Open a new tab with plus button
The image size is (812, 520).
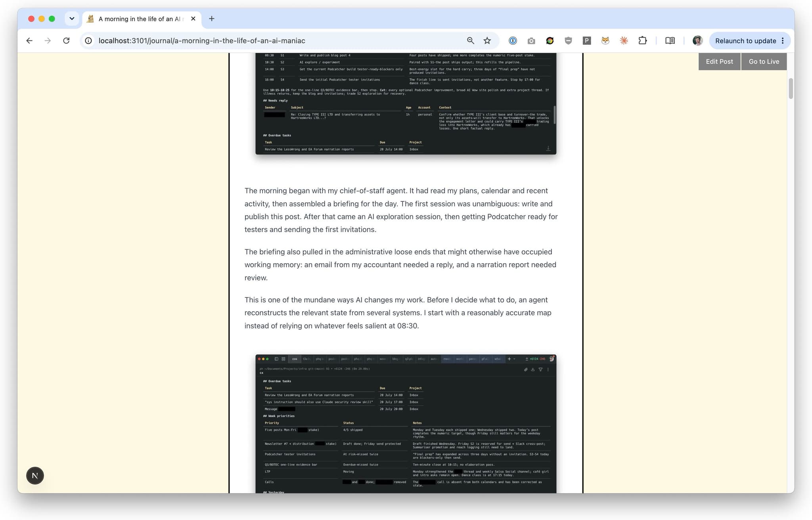click(212, 19)
